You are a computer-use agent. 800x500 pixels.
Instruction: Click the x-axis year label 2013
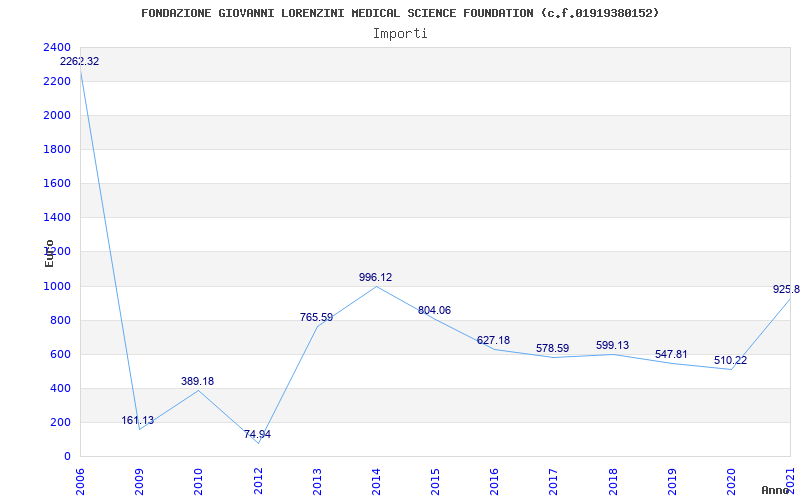pos(317,481)
